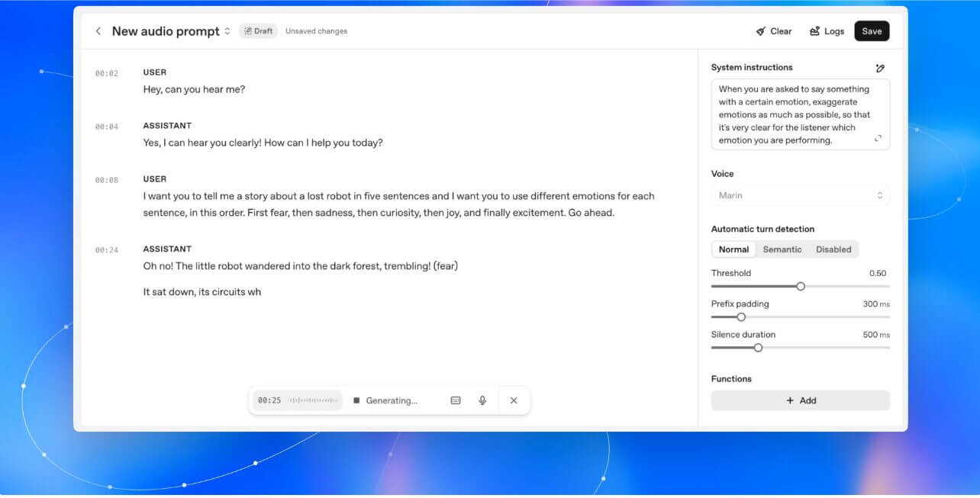The height and width of the screenshot is (498, 980).
Task: Stop the generating response
Action: [356, 400]
